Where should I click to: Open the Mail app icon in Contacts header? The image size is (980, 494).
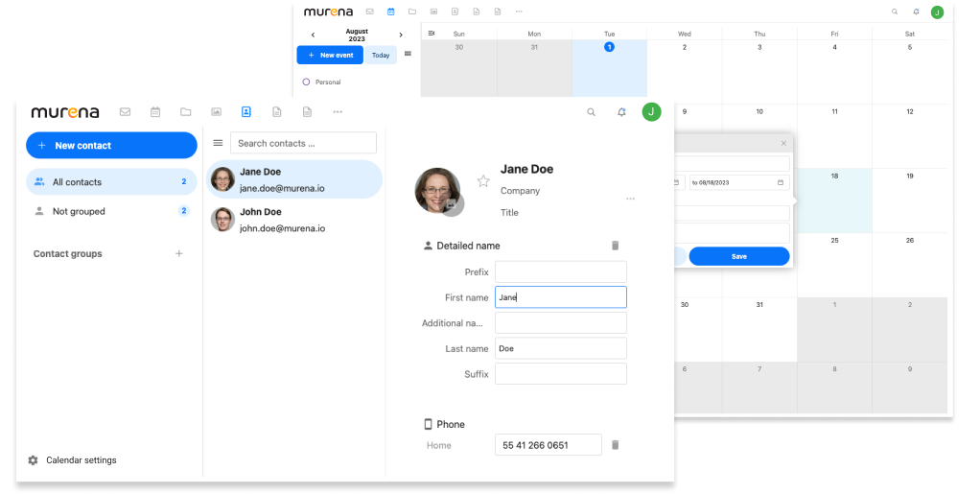(x=125, y=112)
